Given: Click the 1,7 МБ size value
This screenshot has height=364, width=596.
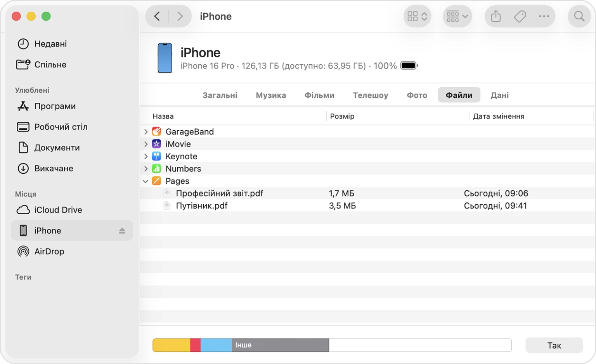Looking at the screenshot, I should tap(341, 193).
